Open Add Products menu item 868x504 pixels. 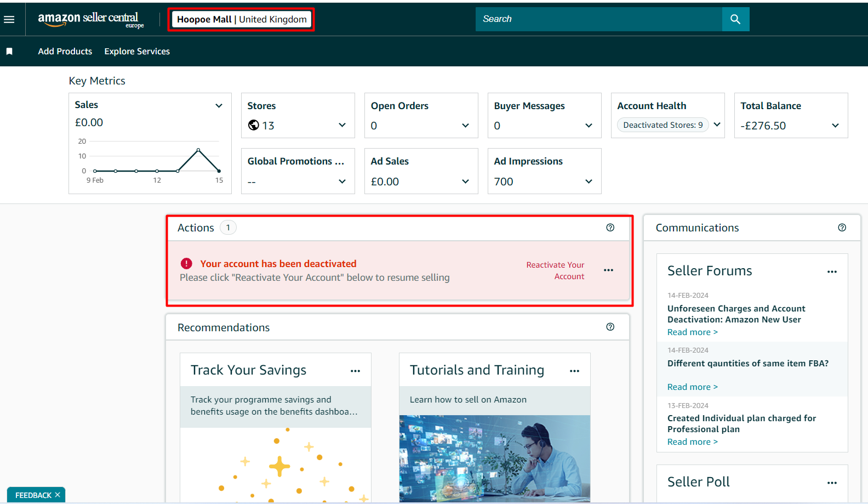coord(65,51)
